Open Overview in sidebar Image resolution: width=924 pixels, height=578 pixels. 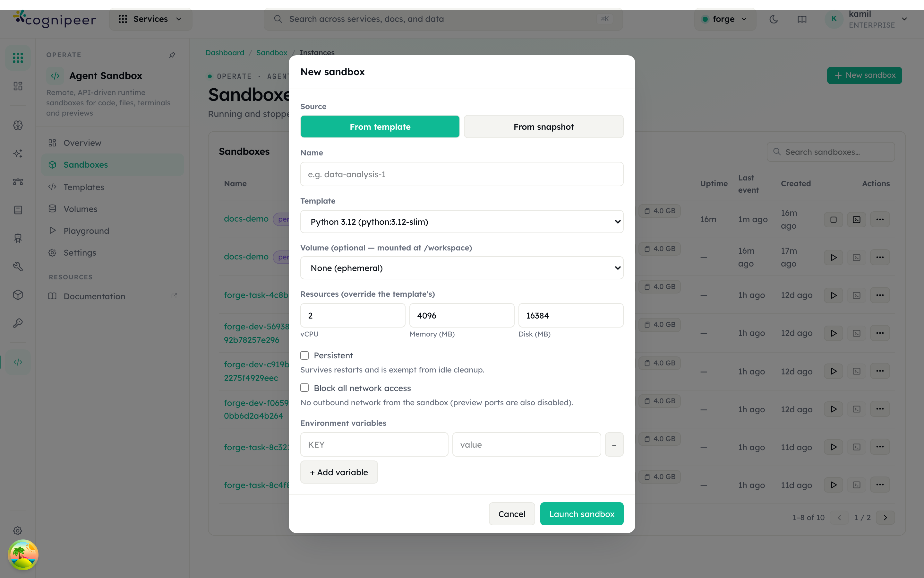click(113, 143)
